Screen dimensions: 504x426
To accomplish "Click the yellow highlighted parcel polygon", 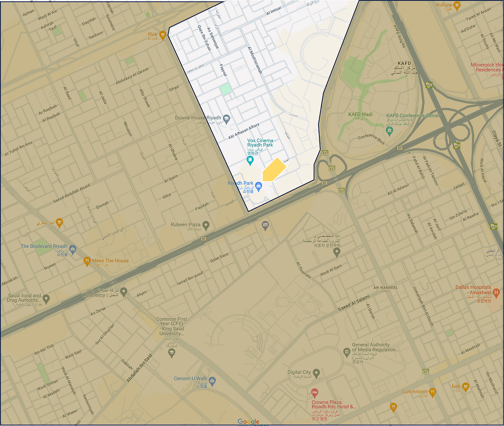I will point(274,170).
